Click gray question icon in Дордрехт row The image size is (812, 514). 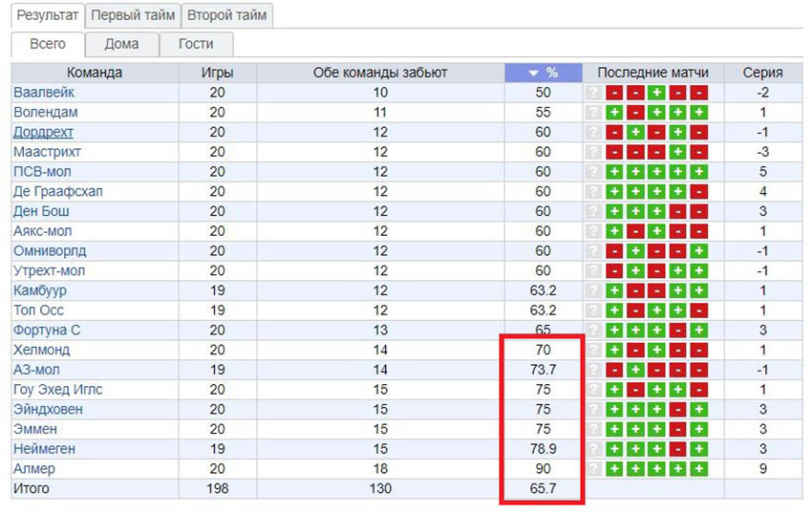point(594,132)
